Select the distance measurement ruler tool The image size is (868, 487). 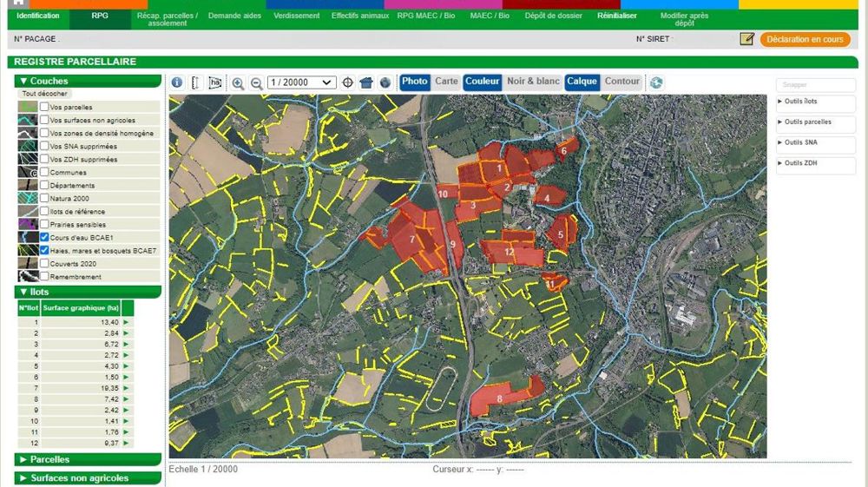(195, 82)
